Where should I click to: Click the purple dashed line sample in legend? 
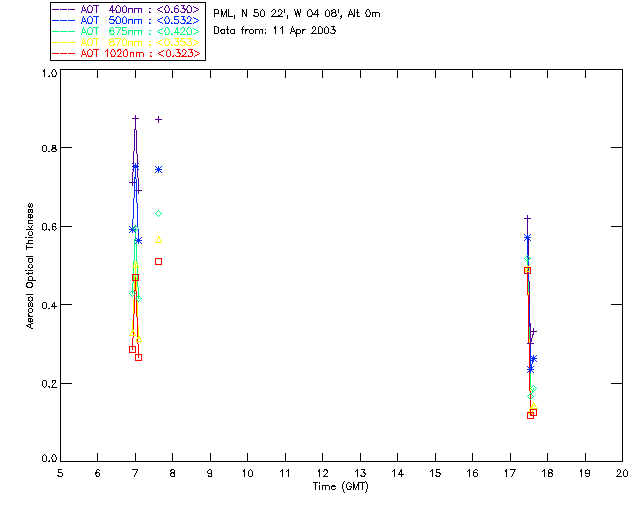64,9
